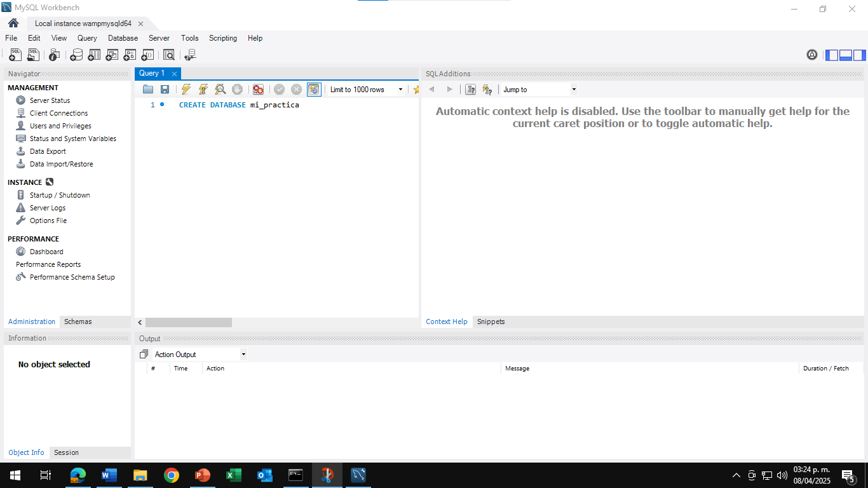Open a script file in Query 1 editor
The image size is (868, 488).
(148, 90)
